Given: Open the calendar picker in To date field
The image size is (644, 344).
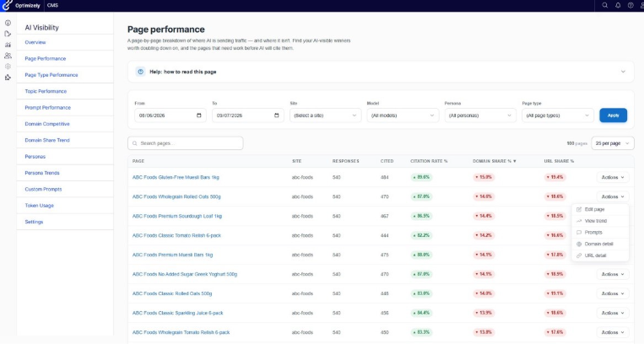Looking at the screenshot, I should (276, 116).
